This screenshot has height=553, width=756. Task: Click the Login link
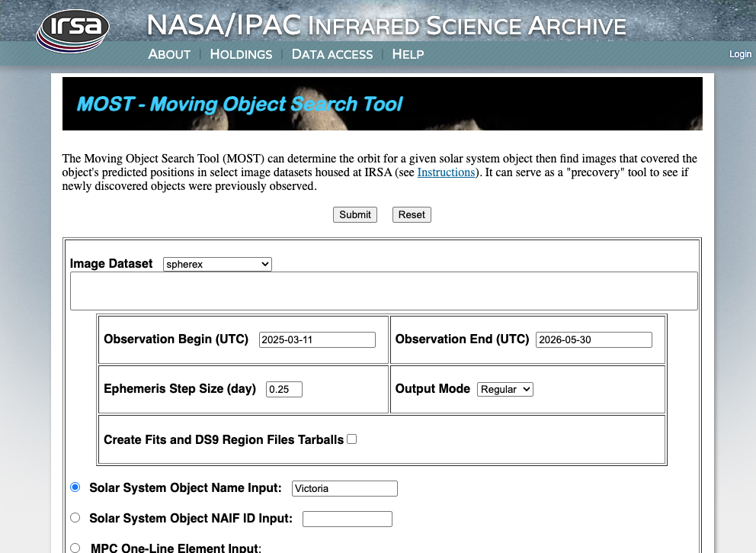point(740,54)
